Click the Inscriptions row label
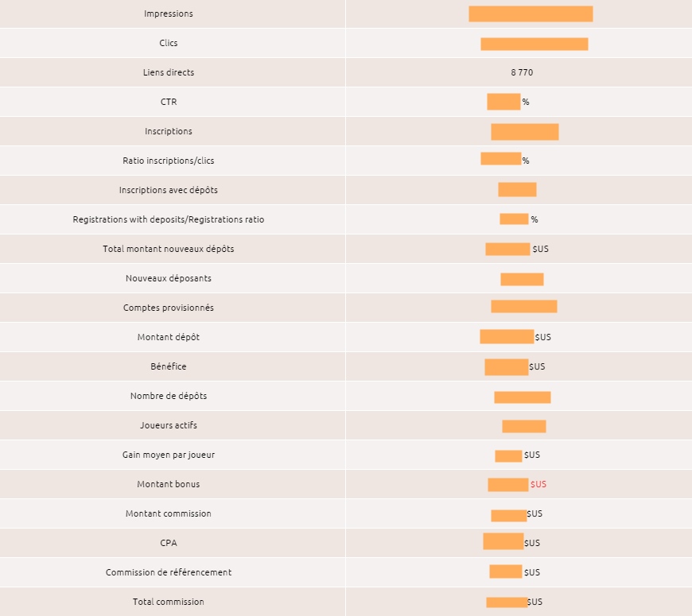The height and width of the screenshot is (616, 692). (169, 131)
